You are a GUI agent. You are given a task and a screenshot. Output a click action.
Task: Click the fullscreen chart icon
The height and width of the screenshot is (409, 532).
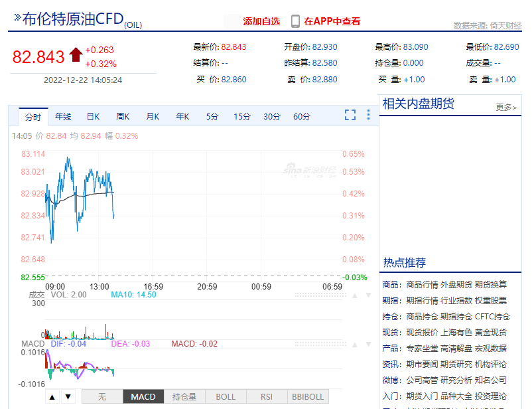tap(350, 114)
